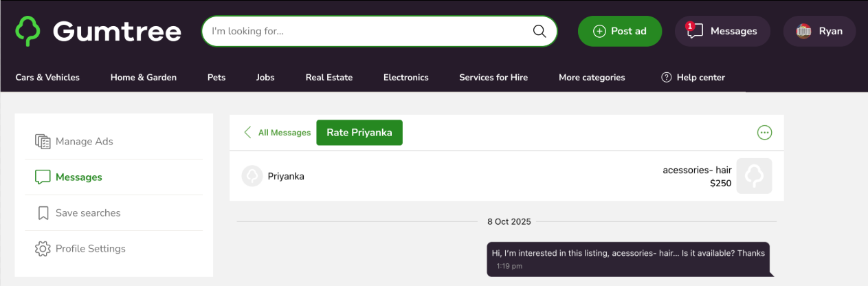
Task: Open the Messages chat notification icon
Action: point(695,31)
